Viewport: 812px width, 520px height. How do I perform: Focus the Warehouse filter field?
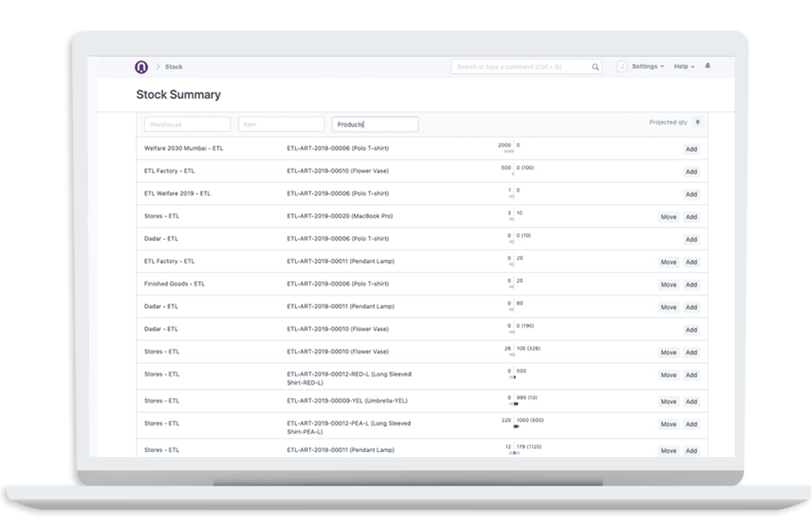[x=187, y=124]
